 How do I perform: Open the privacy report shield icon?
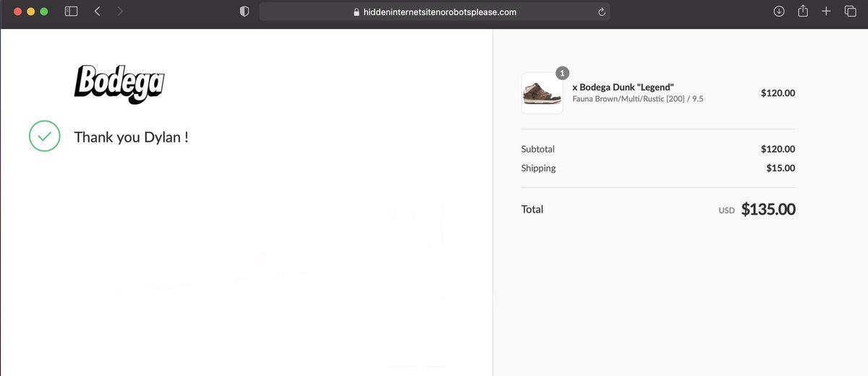tap(244, 12)
